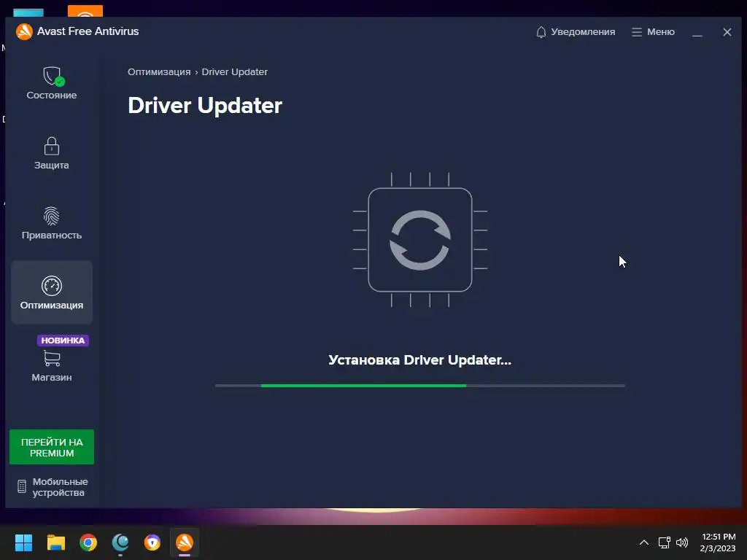Open the Windows Start menu
Viewport: 747px width, 560px height.
(23, 542)
